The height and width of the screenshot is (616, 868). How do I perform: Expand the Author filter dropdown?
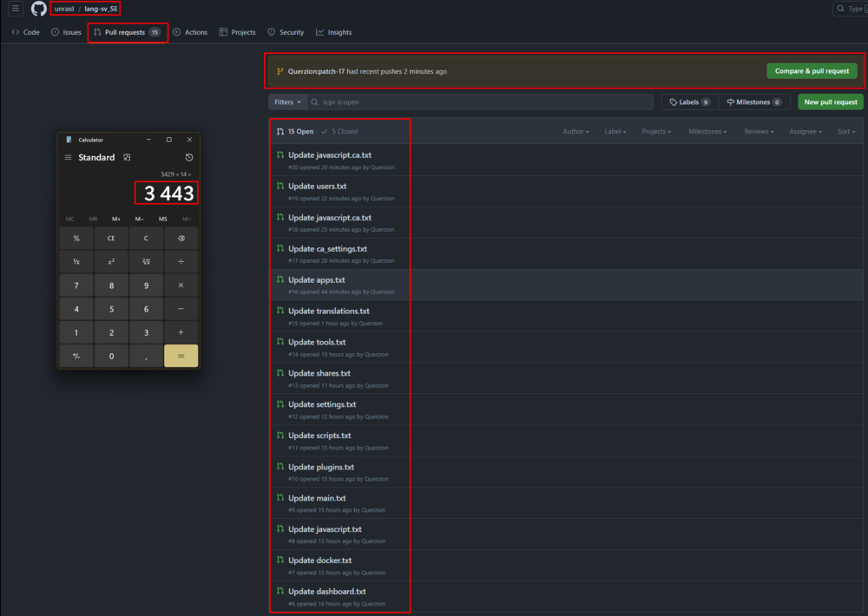575,131
